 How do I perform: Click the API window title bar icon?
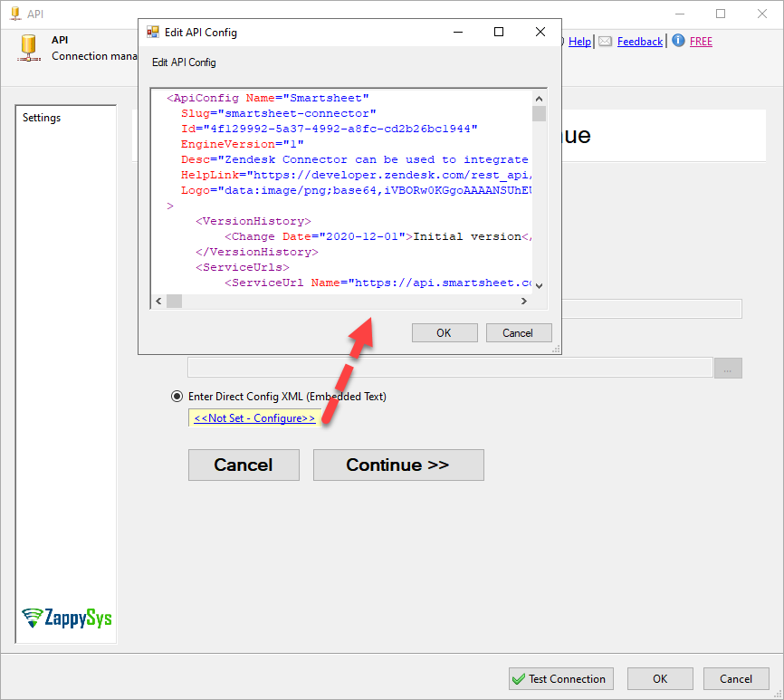pos(16,14)
